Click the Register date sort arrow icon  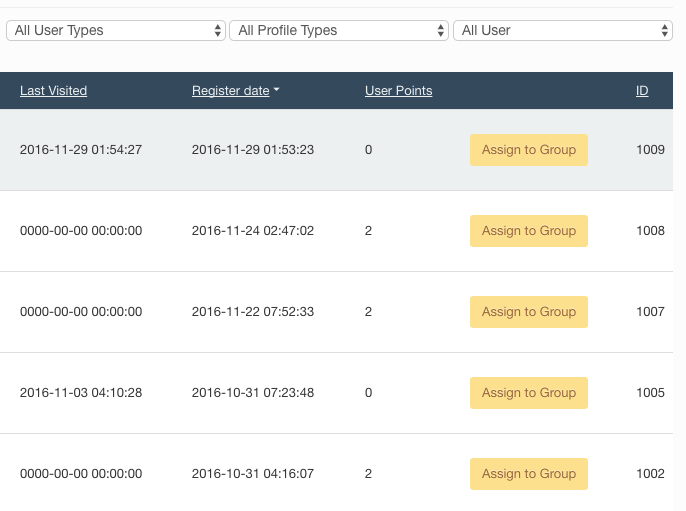(x=276, y=90)
